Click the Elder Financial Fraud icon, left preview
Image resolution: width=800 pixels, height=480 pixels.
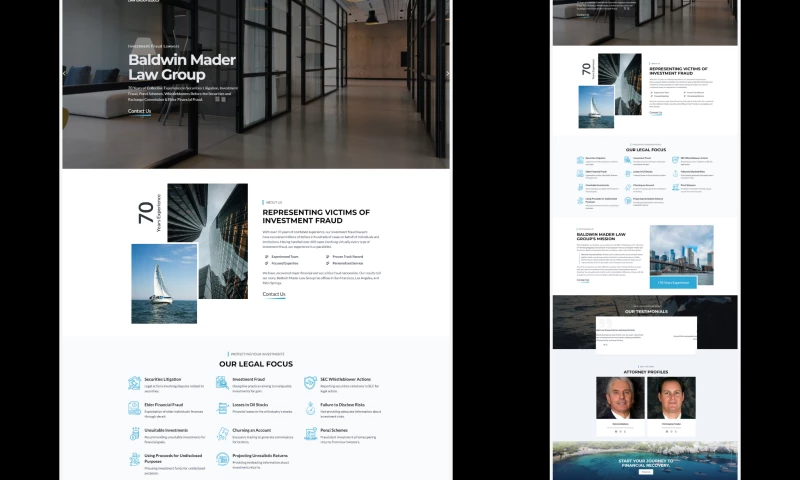[x=134, y=408]
